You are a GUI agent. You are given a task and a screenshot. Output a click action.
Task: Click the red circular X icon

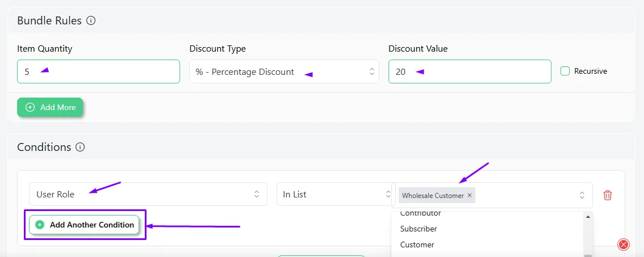(624, 245)
